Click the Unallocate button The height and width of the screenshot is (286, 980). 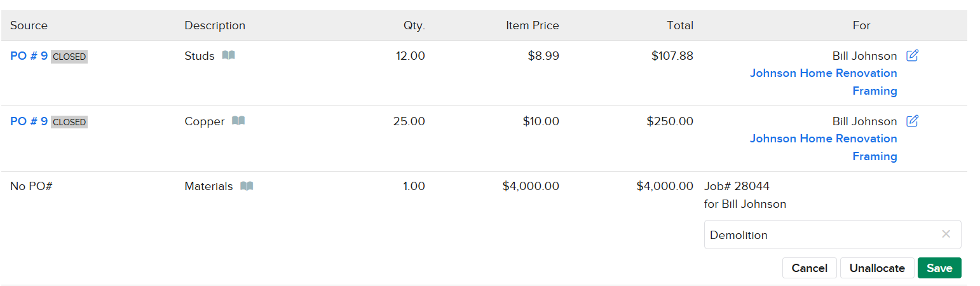(x=877, y=268)
